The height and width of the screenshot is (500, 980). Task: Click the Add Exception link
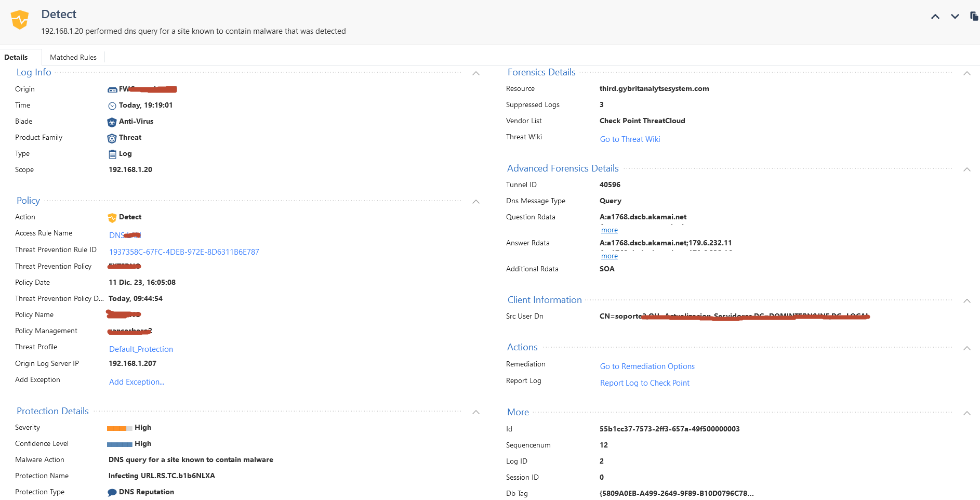click(137, 382)
